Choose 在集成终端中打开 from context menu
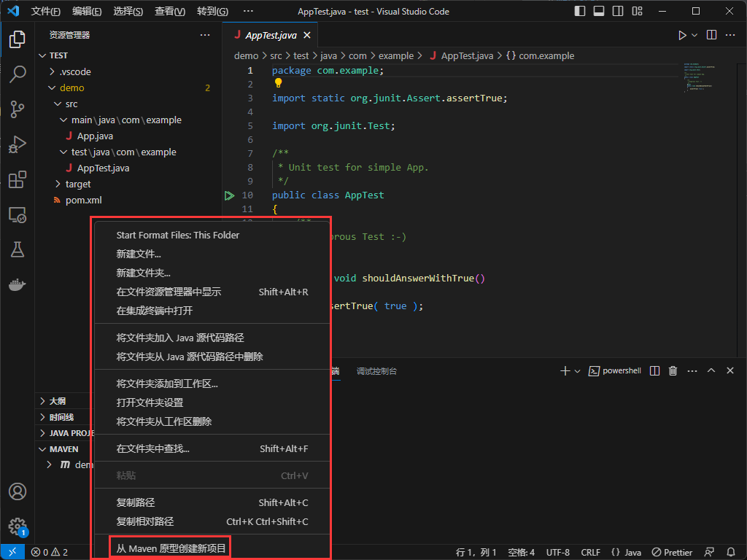The image size is (747, 560). point(155,311)
